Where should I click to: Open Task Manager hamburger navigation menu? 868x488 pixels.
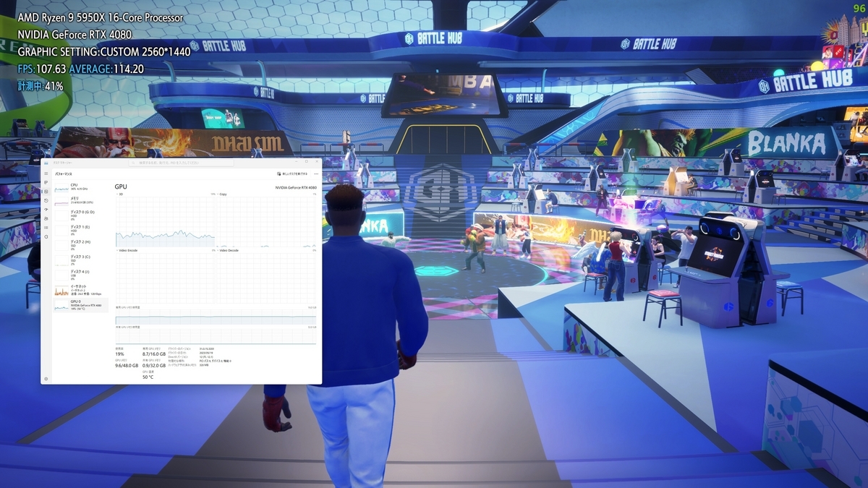[x=46, y=174]
